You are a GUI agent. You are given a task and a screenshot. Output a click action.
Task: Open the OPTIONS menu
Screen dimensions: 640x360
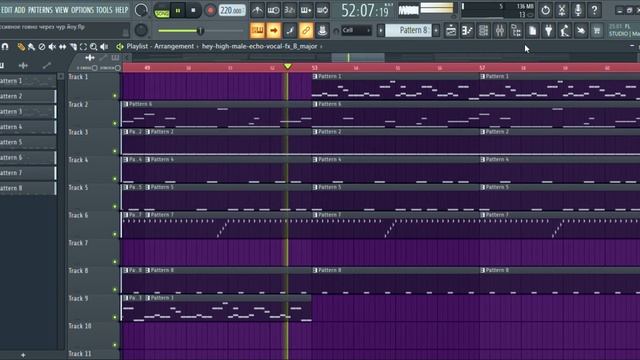(x=82, y=10)
